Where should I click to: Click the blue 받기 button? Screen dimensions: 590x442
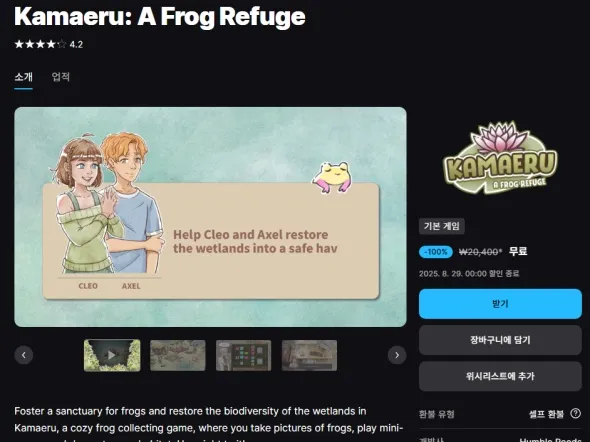500,304
